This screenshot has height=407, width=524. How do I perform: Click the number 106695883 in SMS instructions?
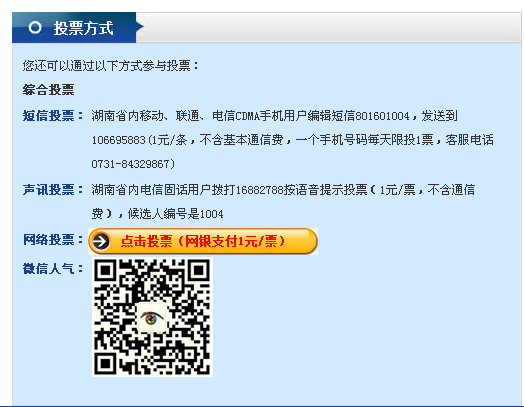click(119, 140)
